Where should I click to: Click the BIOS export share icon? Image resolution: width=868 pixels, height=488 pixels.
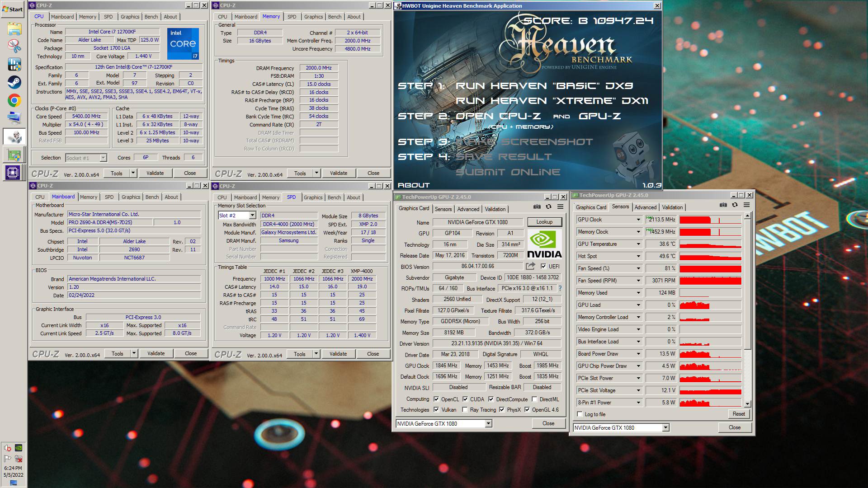point(530,266)
